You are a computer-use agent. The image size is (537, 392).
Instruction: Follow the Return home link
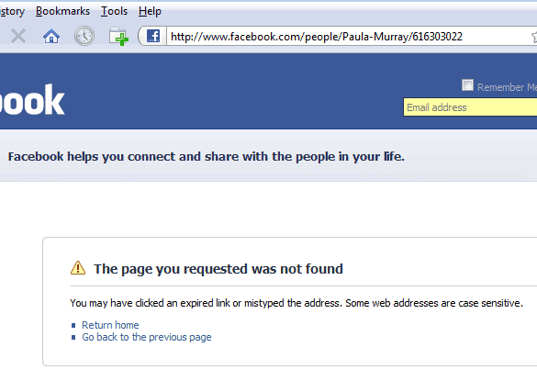pos(110,325)
